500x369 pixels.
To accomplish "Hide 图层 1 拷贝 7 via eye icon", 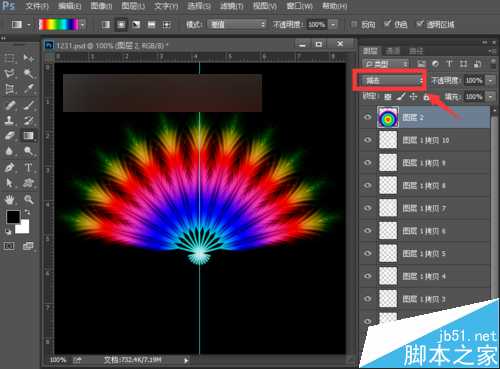I will coord(368,208).
